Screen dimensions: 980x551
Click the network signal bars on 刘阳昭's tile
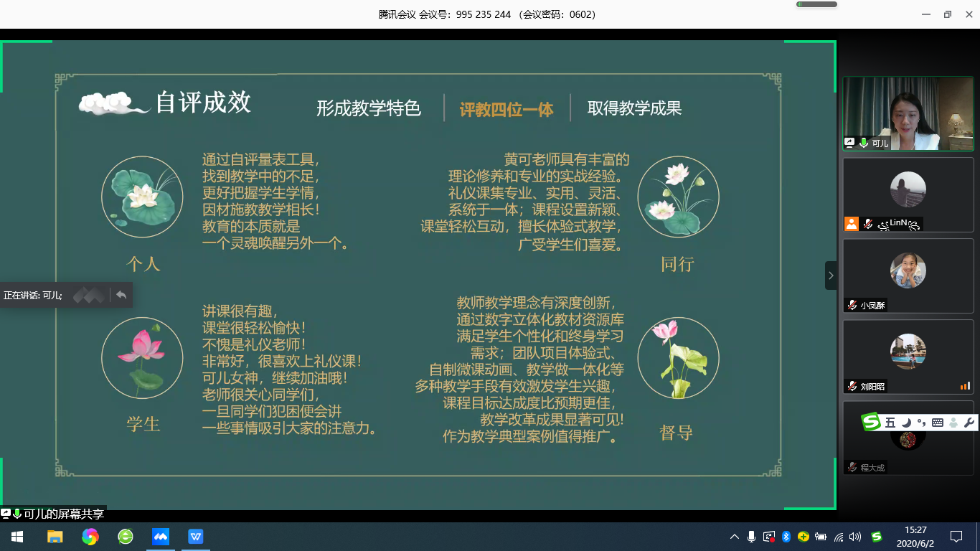point(965,386)
